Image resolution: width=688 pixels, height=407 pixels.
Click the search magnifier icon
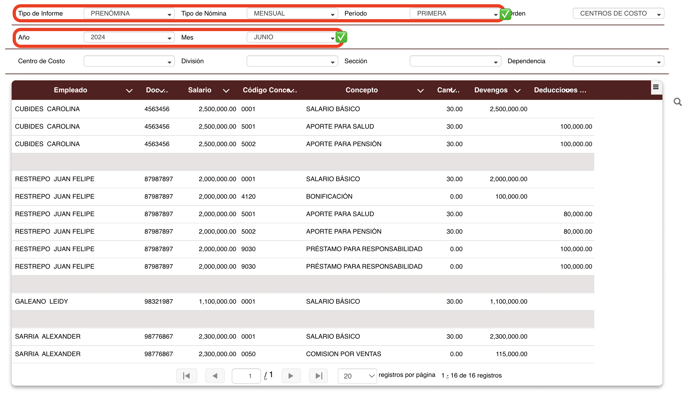pyautogui.click(x=677, y=102)
